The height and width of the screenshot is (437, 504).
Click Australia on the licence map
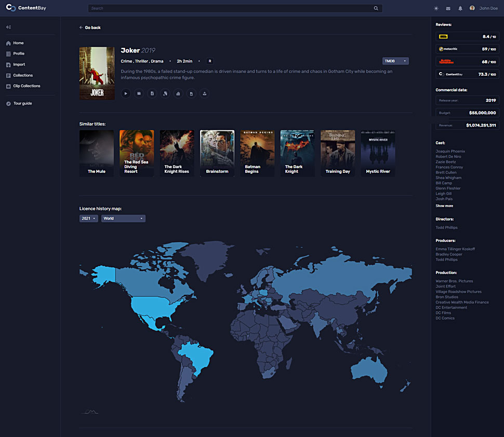[x=369, y=371]
